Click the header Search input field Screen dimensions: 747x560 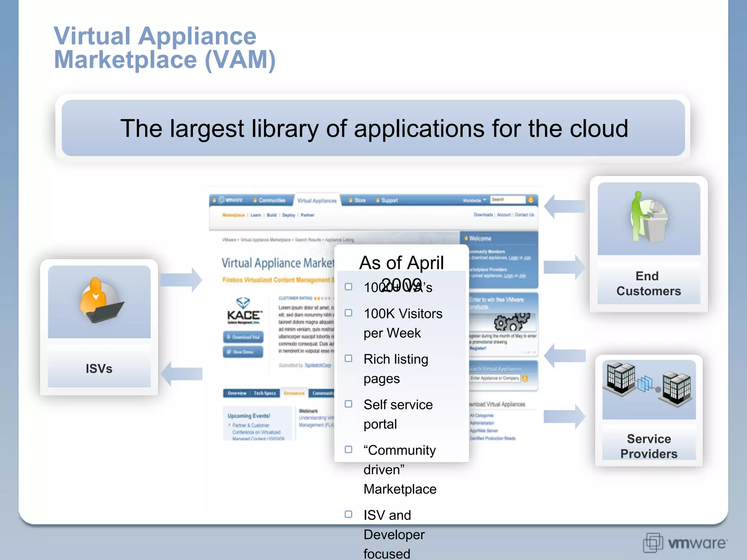508,199
